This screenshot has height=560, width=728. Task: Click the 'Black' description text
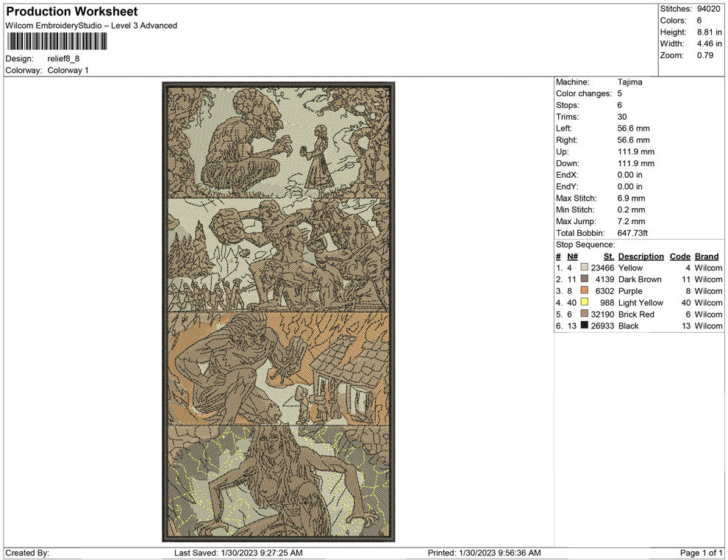point(629,326)
